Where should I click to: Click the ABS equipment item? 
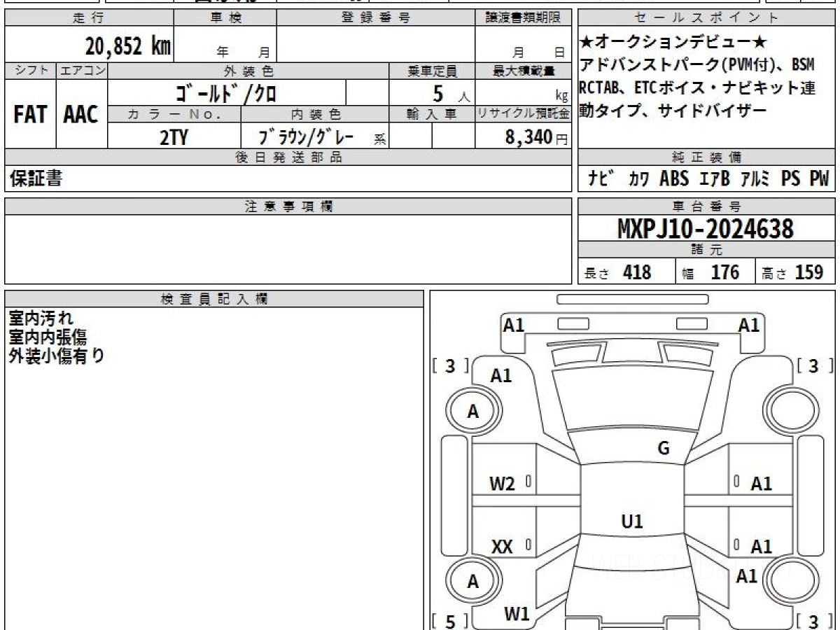point(675,179)
